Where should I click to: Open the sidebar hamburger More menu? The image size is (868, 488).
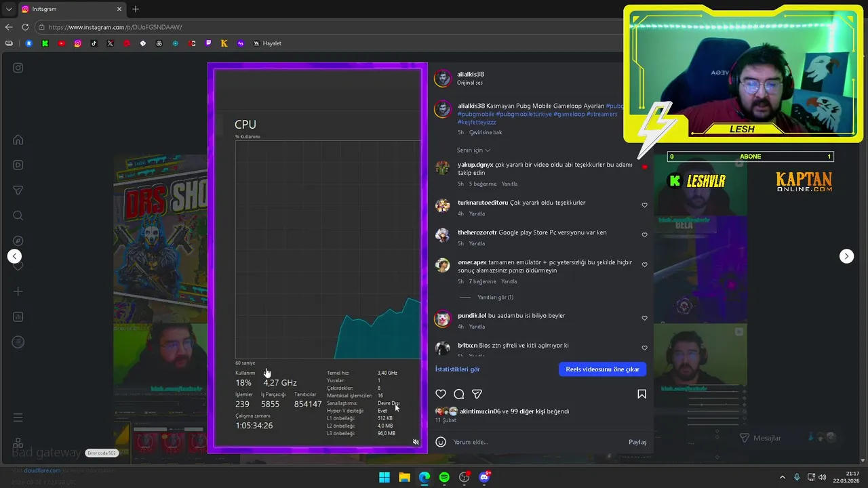tap(18, 418)
